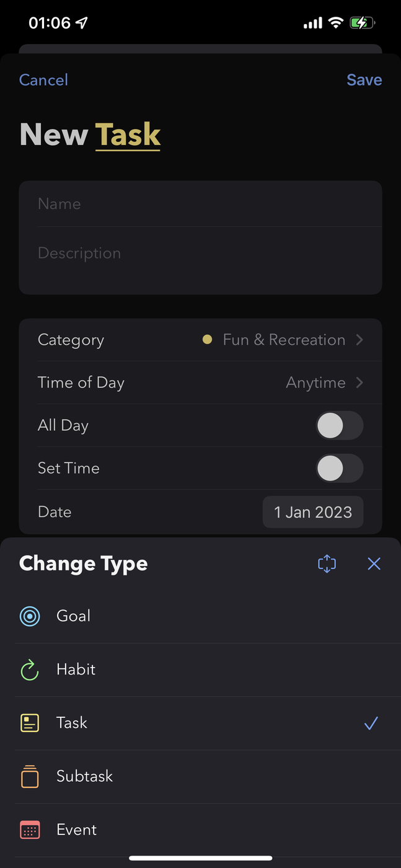The image size is (401, 868).
Task: Tap the blue checkmark next to Task
Action: 371,723
